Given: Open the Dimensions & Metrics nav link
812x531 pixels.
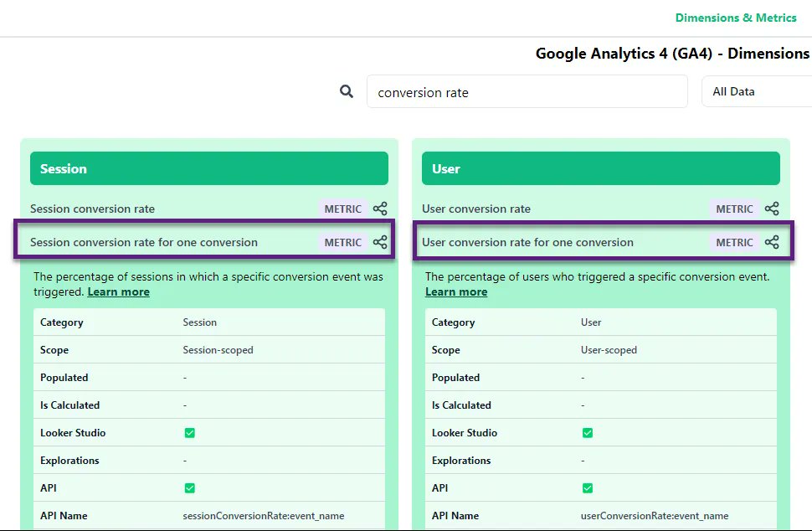Looking at the screenshot, I should coord(735,18).
